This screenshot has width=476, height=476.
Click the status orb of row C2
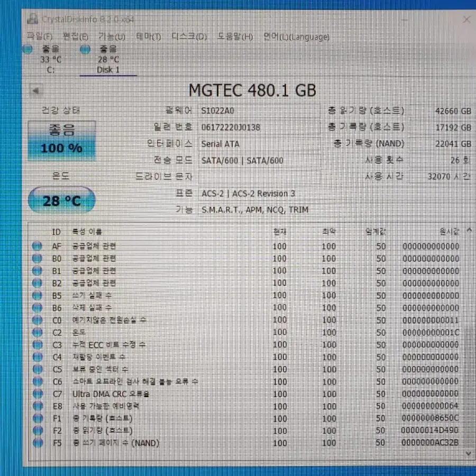pos(38,333)
